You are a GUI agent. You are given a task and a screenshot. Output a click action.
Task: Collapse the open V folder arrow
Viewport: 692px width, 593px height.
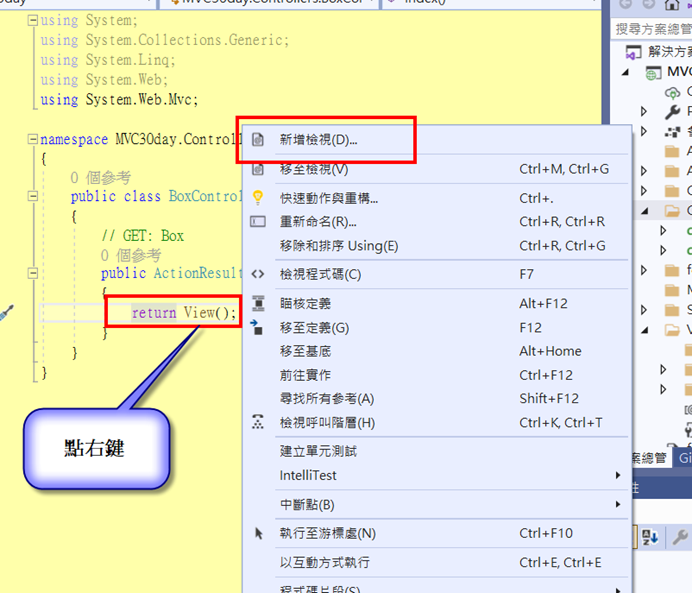(645, 330)
